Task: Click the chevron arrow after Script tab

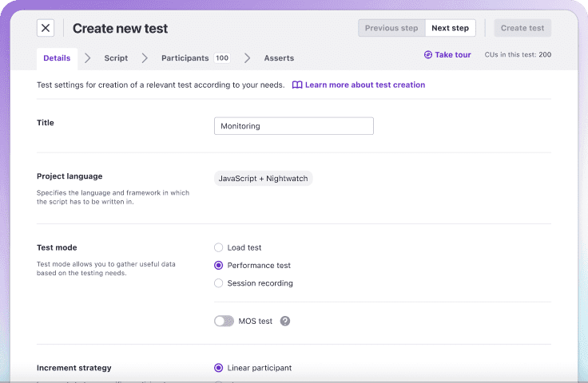Action: [145, 58]
